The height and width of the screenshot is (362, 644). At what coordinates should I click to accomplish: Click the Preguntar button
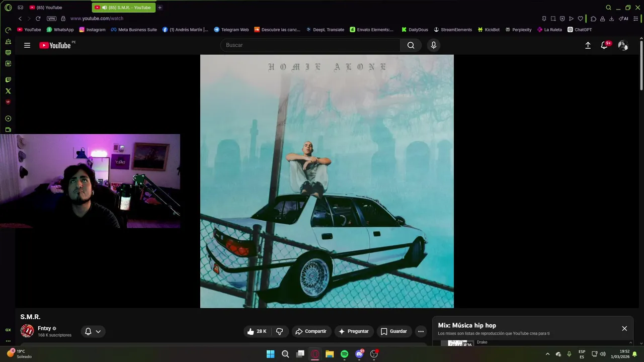[x=354, y=331]
